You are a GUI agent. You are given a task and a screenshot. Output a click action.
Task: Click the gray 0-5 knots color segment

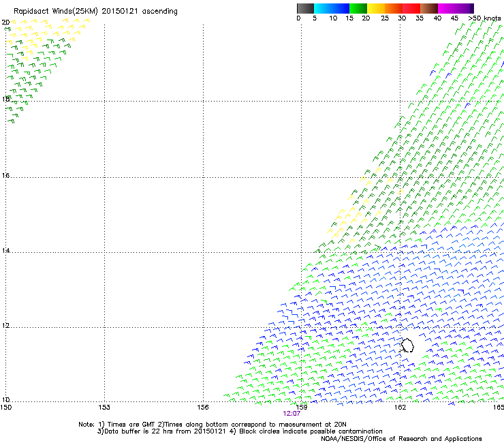coord(305,8)
